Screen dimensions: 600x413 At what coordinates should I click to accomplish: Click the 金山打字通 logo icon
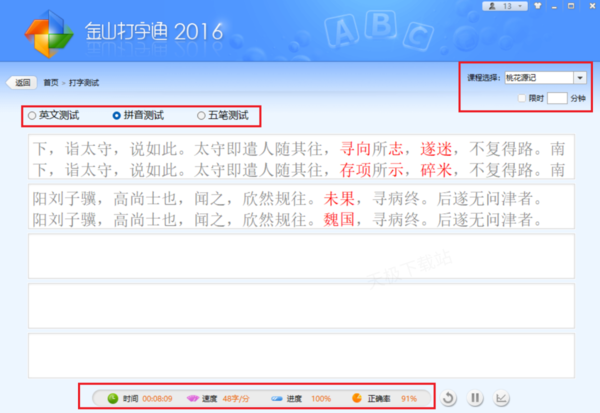(x=49, y=34)
